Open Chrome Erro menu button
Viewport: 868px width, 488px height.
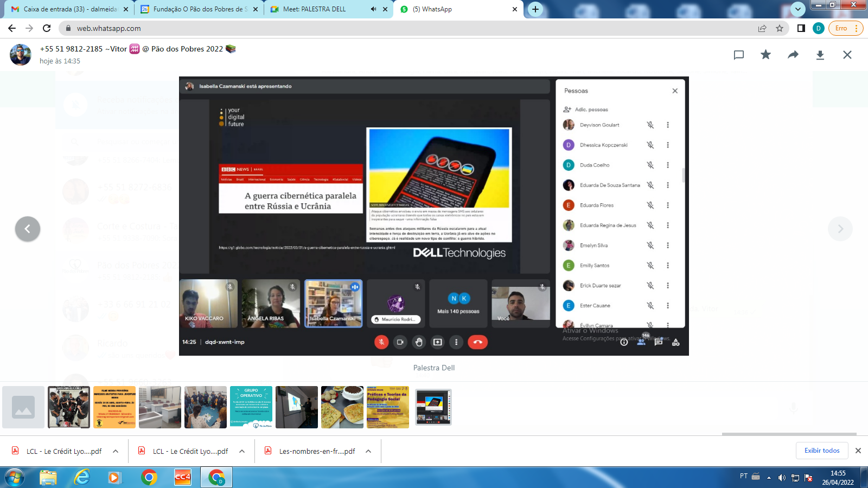tap(845, 28)
